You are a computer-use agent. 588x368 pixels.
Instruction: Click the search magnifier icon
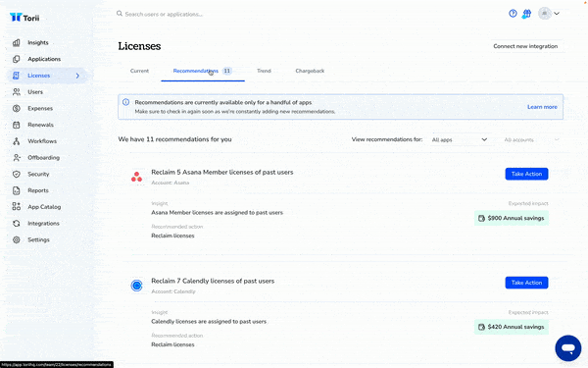click(120, 14)
